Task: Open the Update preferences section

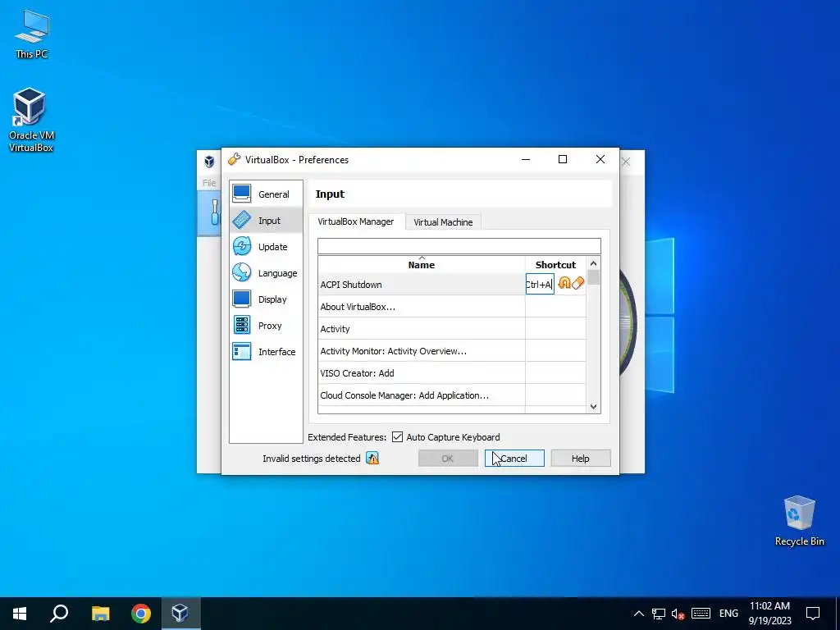Action: [x=267, y=246]
